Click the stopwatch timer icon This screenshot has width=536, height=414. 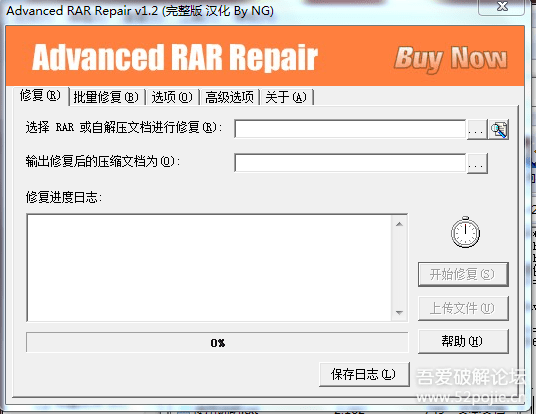click(x=465, y=232)
